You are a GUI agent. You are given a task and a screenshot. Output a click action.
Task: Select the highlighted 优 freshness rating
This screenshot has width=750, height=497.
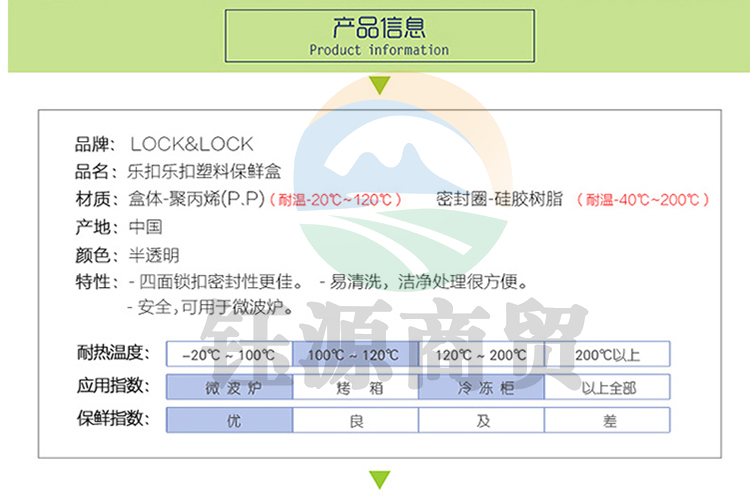(x=229, y=420)
